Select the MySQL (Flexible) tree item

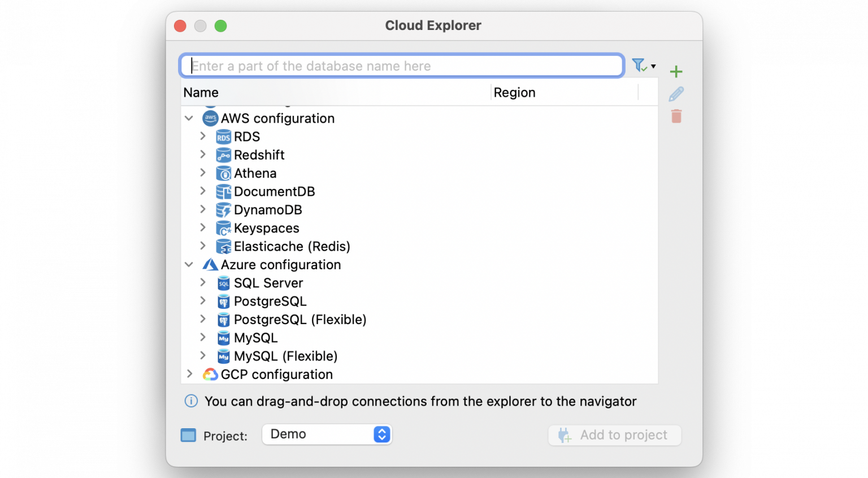[x=285, y=356]
